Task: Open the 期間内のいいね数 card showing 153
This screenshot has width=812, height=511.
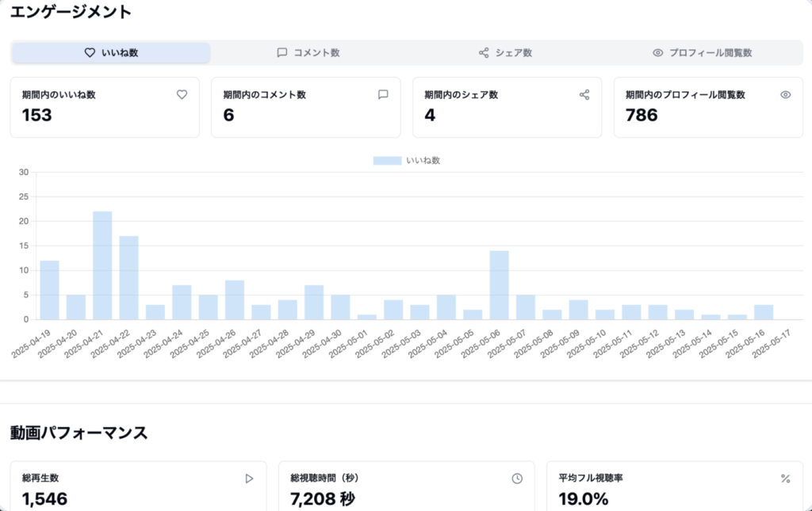Action: pos(105,107)
